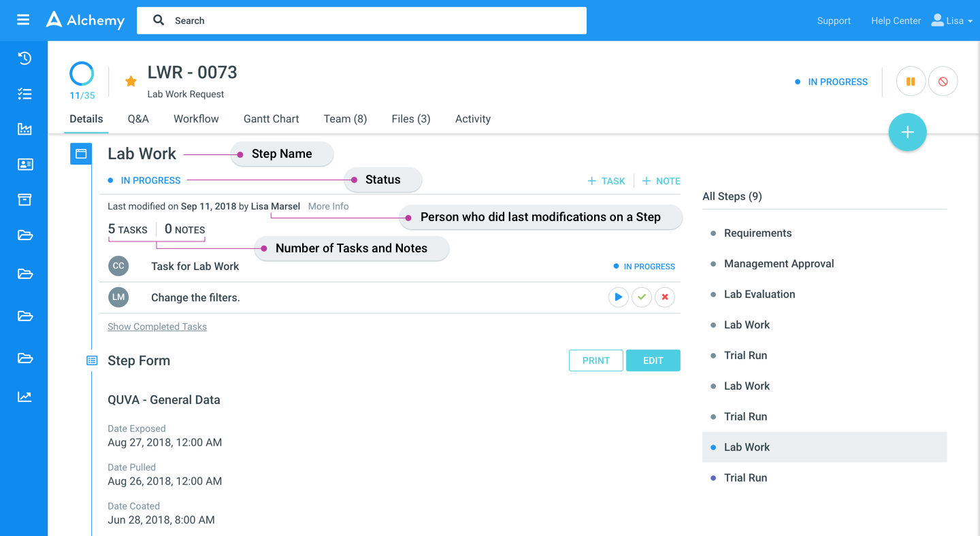Open the Team (8) tab

346,119
